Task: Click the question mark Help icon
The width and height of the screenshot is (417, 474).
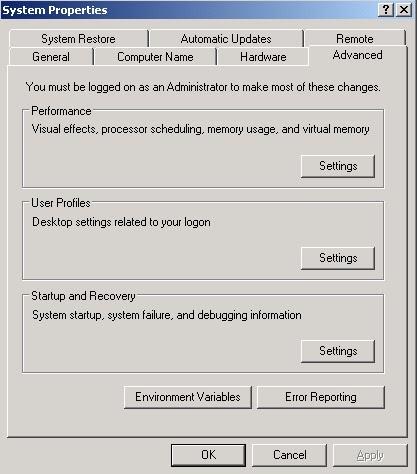Action: (x=386, y=10)
